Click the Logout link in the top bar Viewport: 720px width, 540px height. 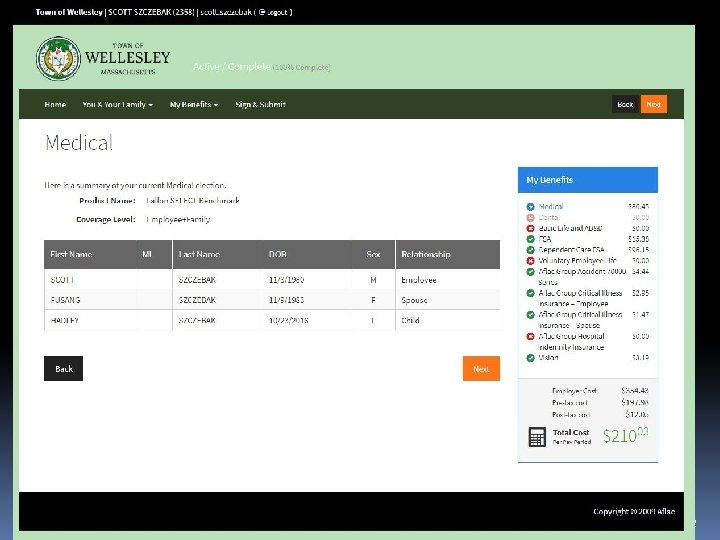coord(274,12)
